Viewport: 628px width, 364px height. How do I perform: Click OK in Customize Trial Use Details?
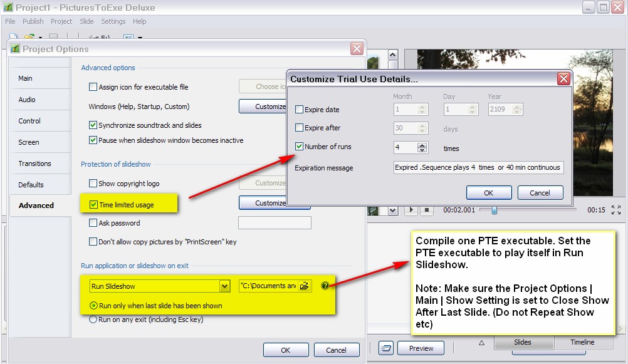[489, 192]
